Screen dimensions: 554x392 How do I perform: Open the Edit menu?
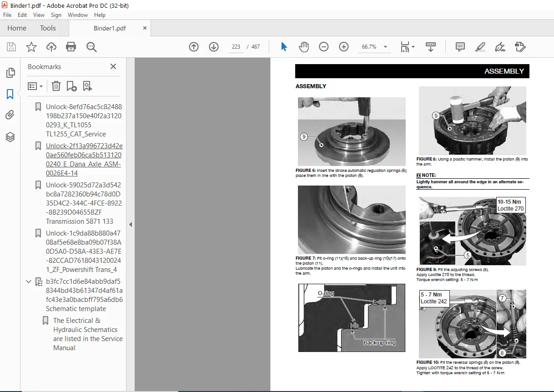coord(22,15)
